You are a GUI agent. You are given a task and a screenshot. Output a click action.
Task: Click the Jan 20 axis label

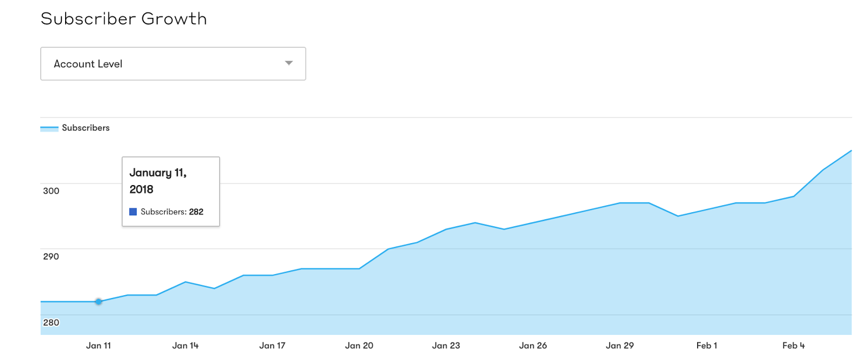tap(359, 346)
